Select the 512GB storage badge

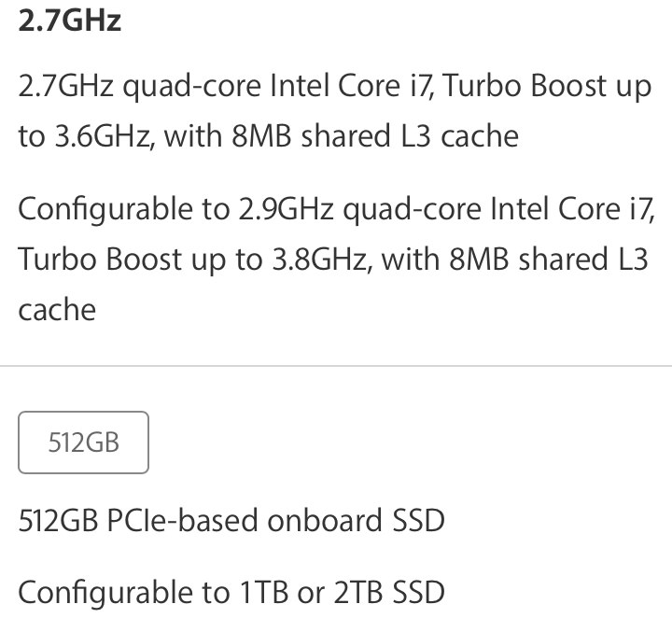[84, 442]
